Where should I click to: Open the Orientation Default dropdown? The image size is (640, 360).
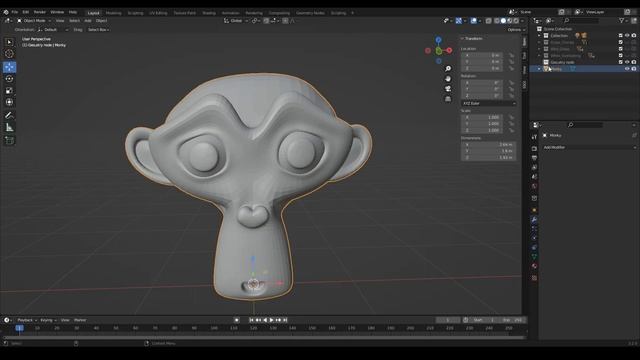[53, 30]
